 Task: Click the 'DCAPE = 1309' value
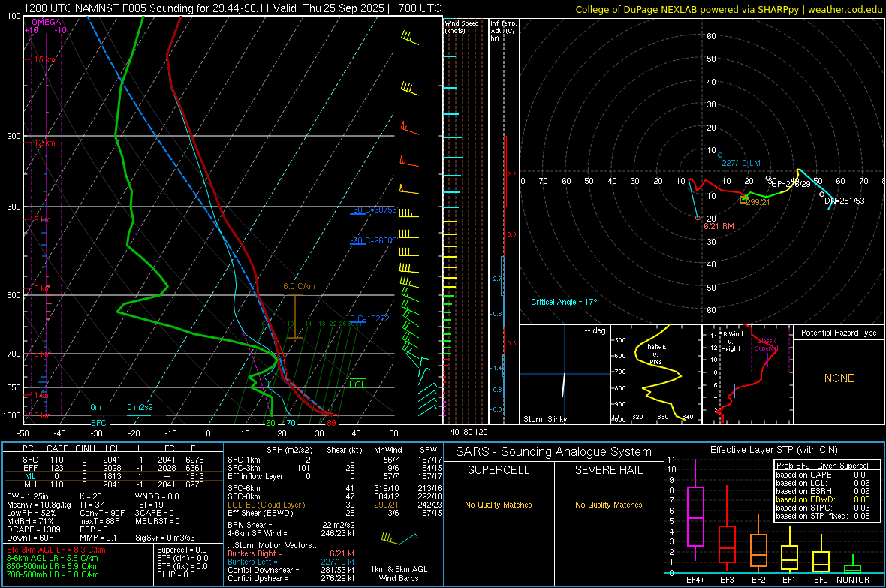[x=33, y=529]
